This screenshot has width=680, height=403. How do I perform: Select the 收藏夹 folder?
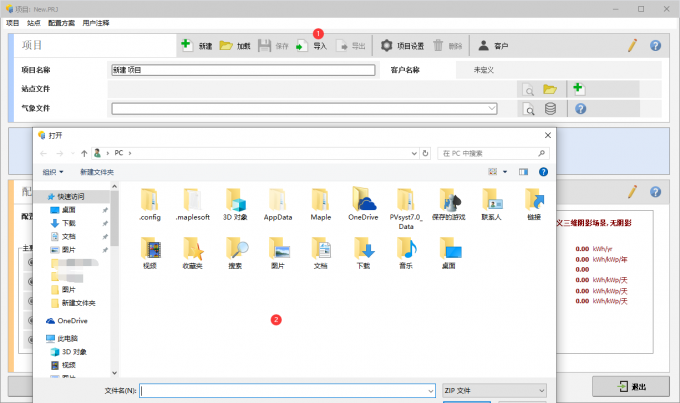pyautogui.click(x=193, y=253)
